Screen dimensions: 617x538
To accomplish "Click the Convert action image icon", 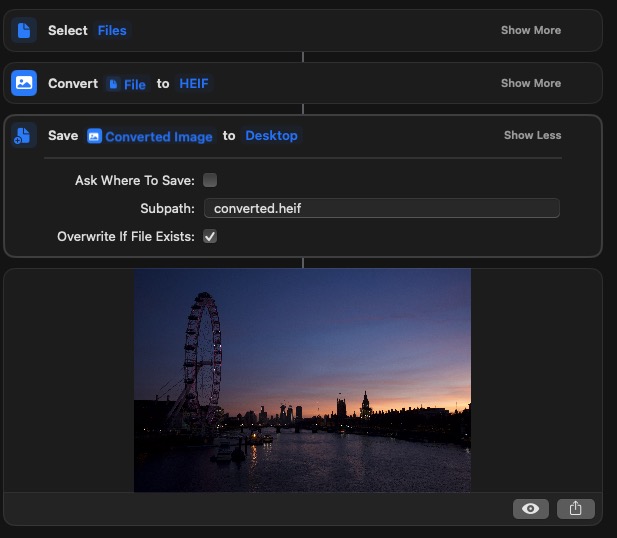I will [24, 83].
